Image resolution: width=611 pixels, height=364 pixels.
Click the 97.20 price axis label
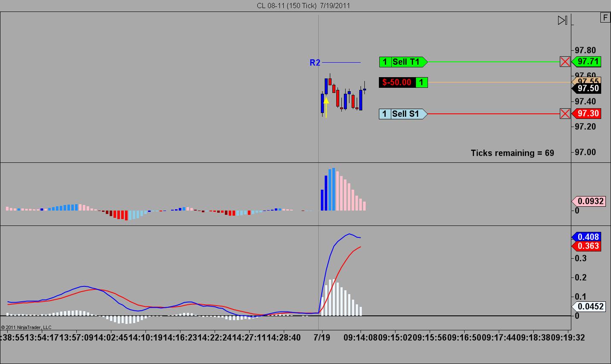[x=585, y=127]
